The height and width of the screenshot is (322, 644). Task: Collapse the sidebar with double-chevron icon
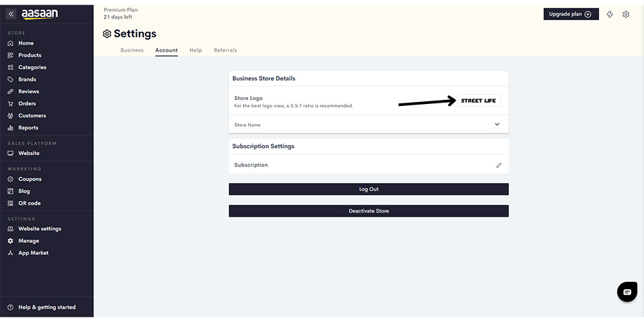point(11,14)
